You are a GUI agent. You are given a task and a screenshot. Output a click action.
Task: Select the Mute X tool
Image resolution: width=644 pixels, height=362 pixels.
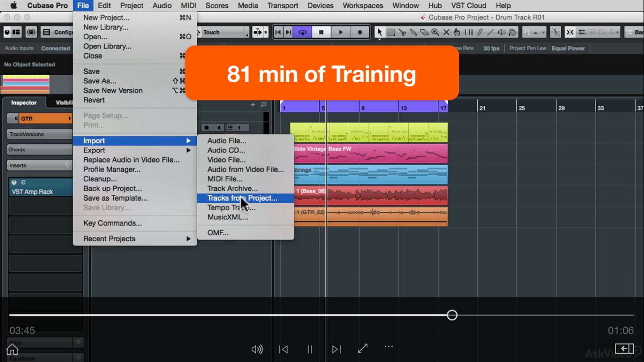coord(446,32)
